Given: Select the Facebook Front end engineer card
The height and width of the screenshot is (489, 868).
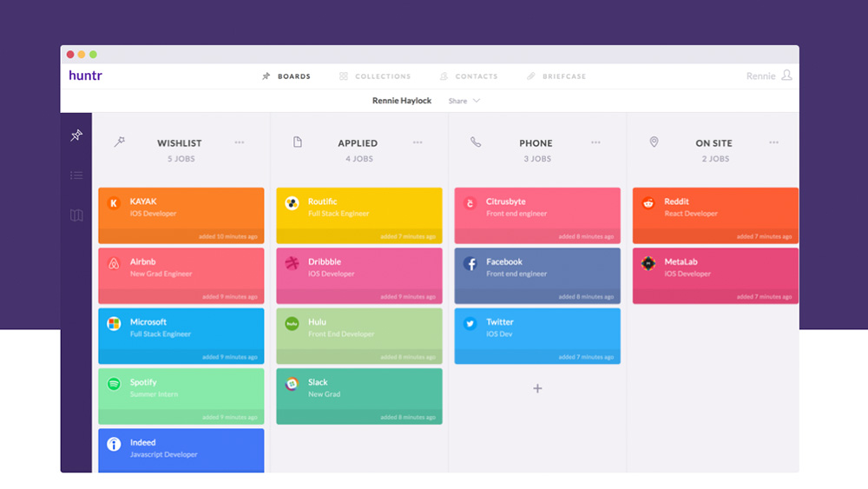Looking at the screenshot, I should 537,275.
